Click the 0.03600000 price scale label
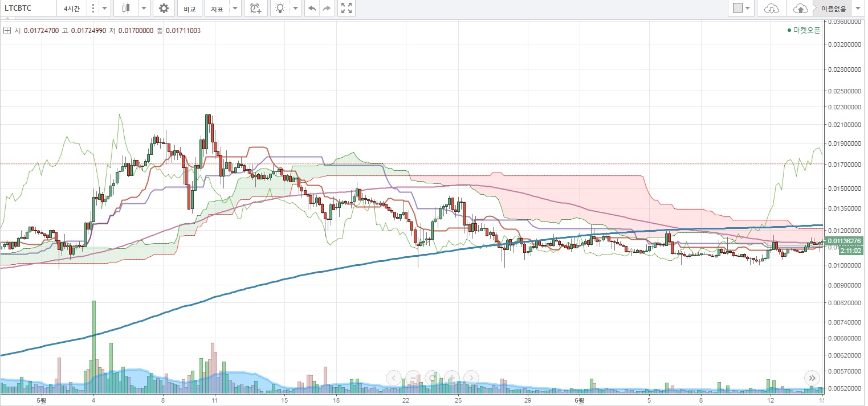Screen dimensions: 868x406 click(845, 22)
